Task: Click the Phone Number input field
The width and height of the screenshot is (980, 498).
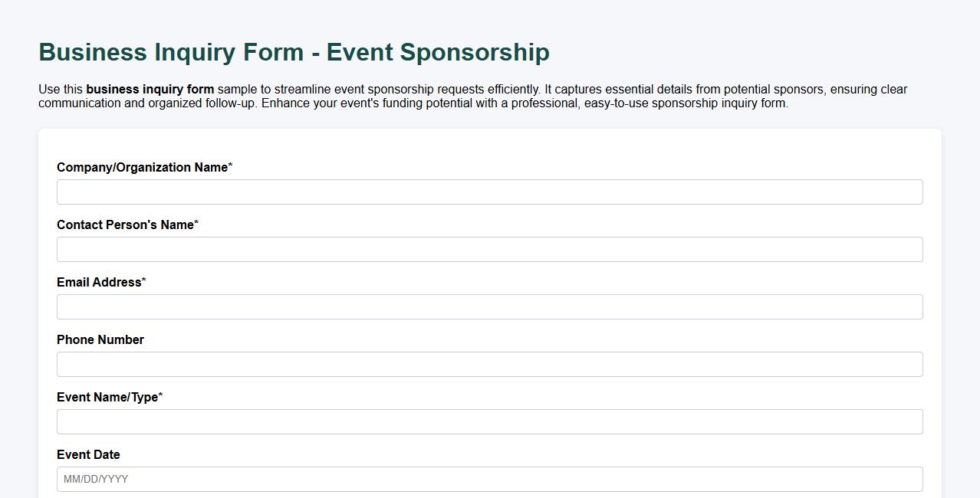Action: click(489, 364)
